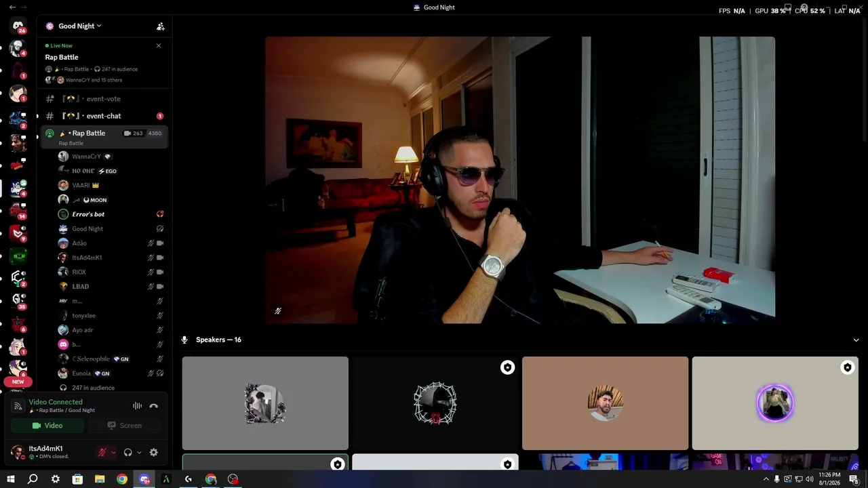Open microphone input options chevron
Screen dimensions: 868x488
[113, 452]
